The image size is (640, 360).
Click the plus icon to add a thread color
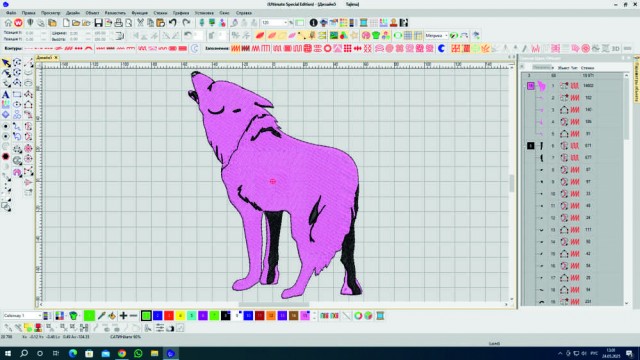123,316
